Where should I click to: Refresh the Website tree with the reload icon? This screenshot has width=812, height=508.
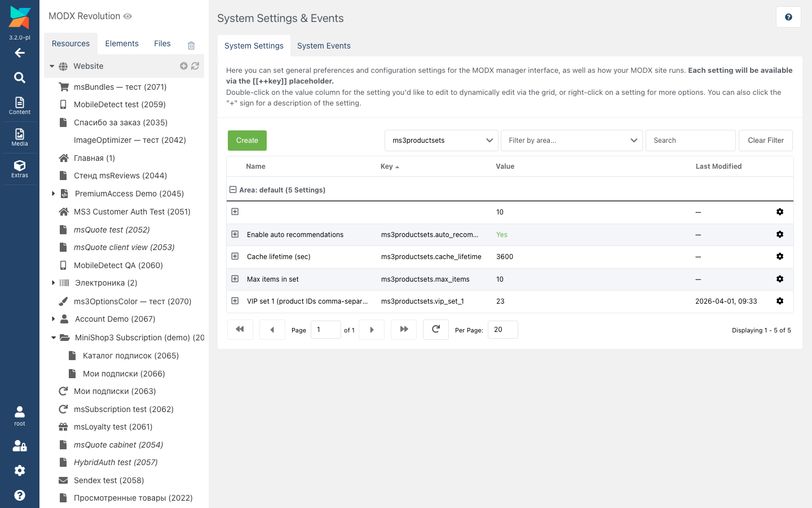pos(195,66)
